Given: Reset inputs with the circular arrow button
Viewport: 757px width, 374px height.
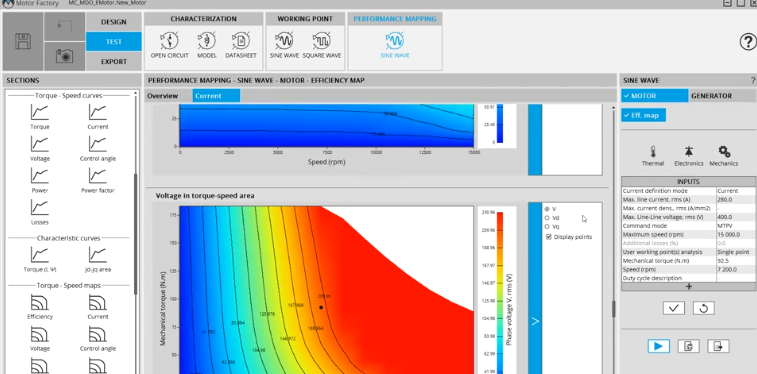Looking at the screenshot, I should coord(703,308).
